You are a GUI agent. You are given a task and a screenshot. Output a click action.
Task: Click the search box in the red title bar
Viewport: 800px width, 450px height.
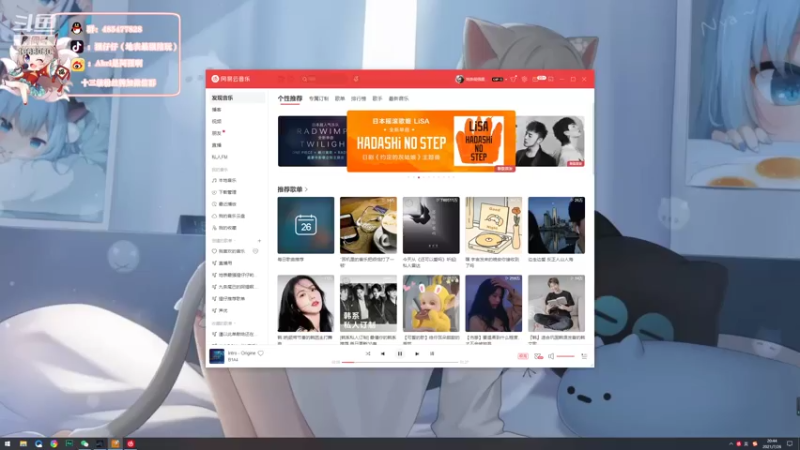[324, 79]
